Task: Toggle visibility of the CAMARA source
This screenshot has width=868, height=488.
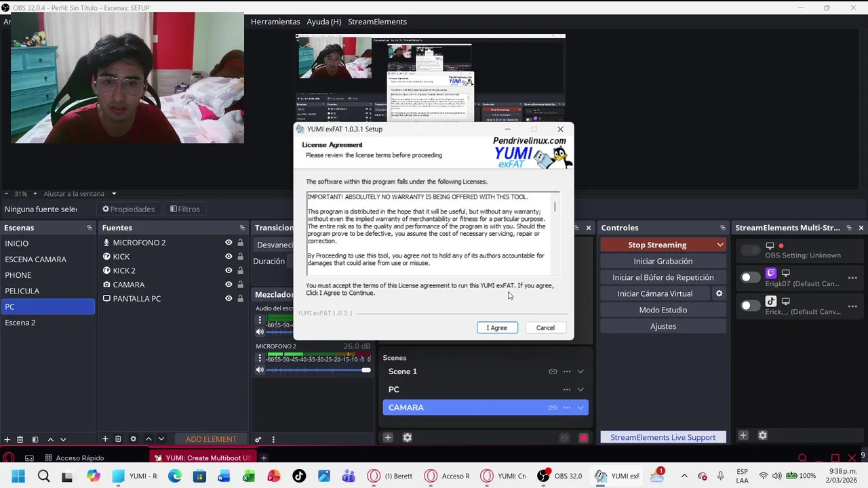Action: coord(229,285)
